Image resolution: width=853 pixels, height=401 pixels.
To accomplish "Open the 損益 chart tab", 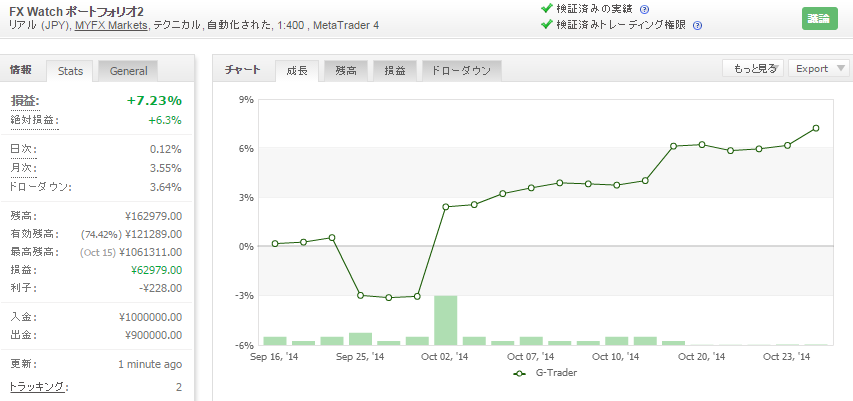I will pyautogui.click(x=395, y=70).
